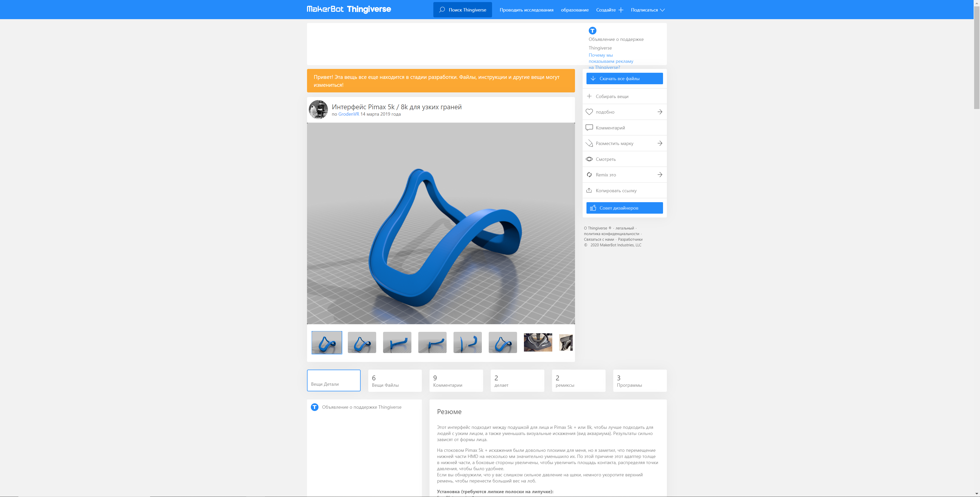Open the GrodenVR author profile link
980x497 pixels.
348,114
